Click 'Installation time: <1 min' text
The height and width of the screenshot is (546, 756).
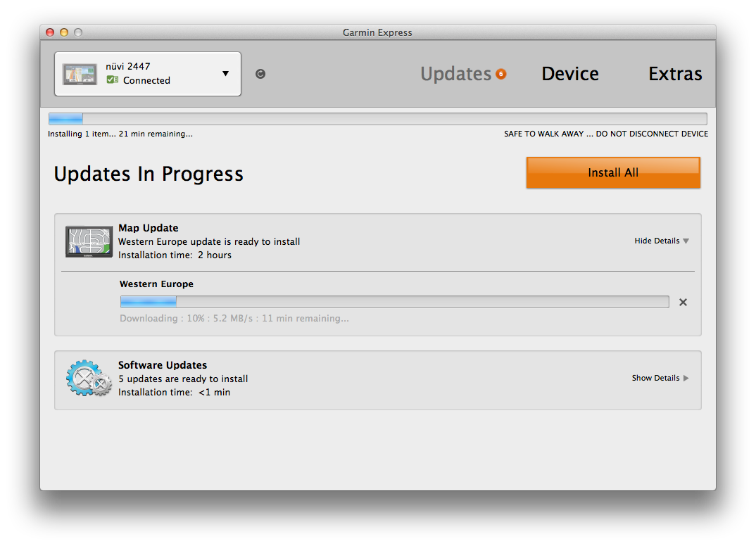click(174, 393)
